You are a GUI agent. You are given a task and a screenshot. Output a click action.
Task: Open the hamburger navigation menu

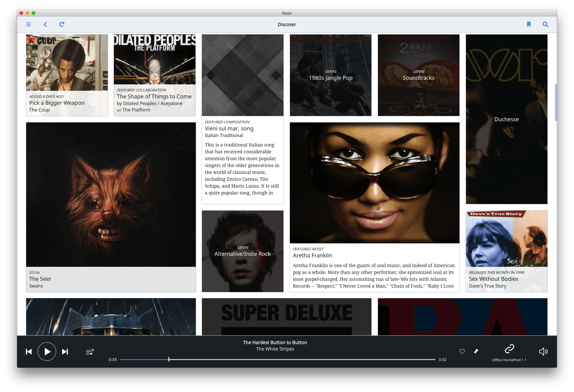[x=28, y=24]
